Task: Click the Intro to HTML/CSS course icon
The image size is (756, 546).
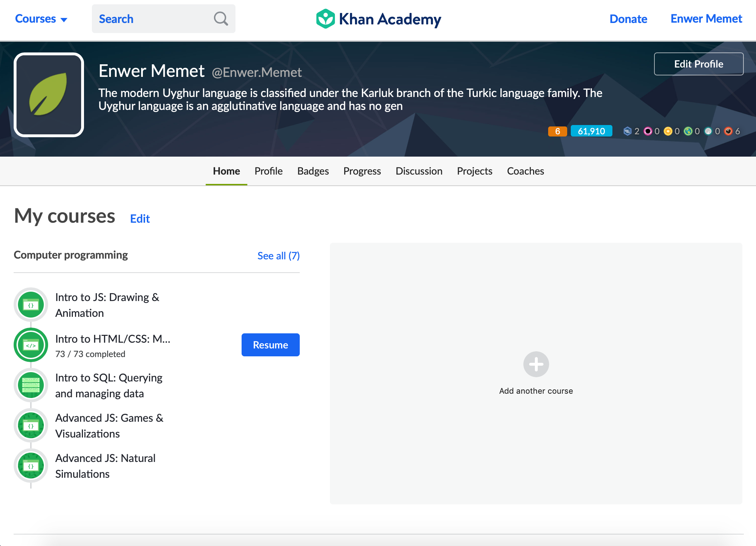Action: pos(31,345)
